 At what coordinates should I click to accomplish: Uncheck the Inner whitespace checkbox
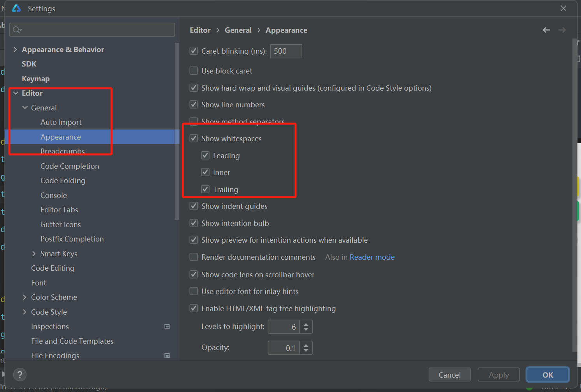point(205,172)
